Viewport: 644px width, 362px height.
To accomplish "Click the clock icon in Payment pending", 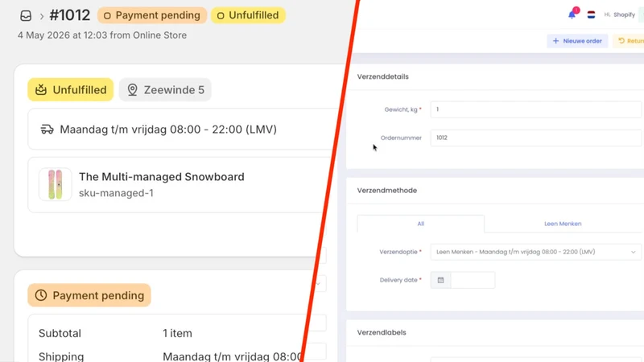I will [x=41, y=295].
